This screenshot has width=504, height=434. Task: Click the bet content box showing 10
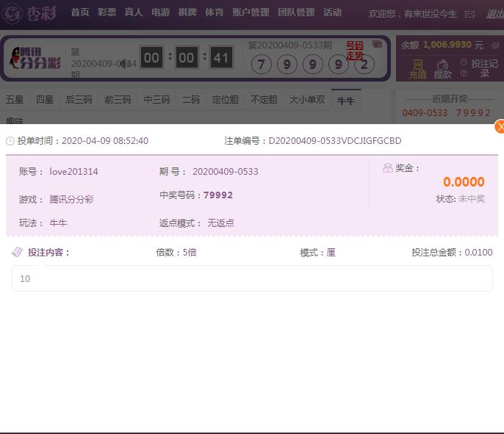(x=252, y=278)
